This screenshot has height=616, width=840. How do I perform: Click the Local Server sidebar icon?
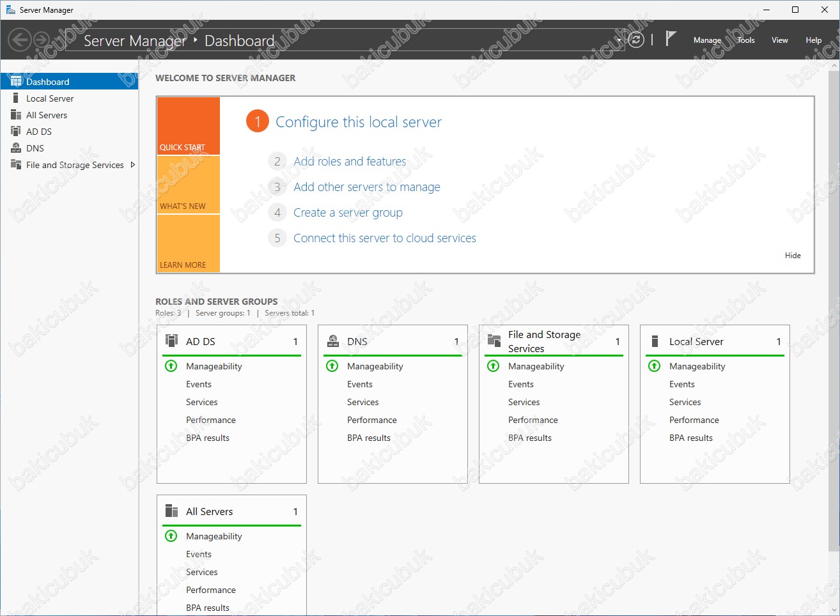click(x=16, y=98)
